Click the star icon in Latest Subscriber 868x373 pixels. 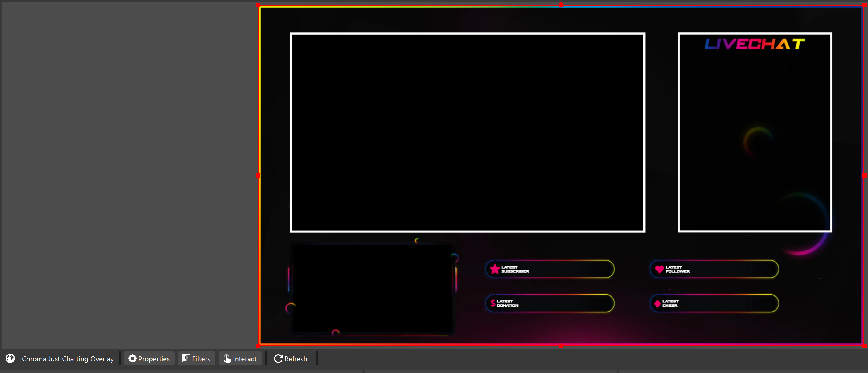(495, 269)
